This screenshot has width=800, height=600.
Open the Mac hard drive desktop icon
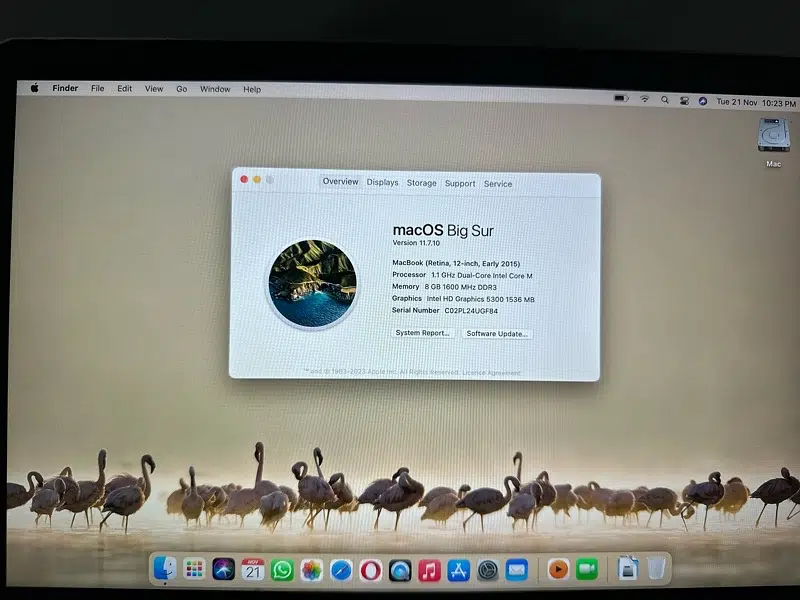[773, 135]
